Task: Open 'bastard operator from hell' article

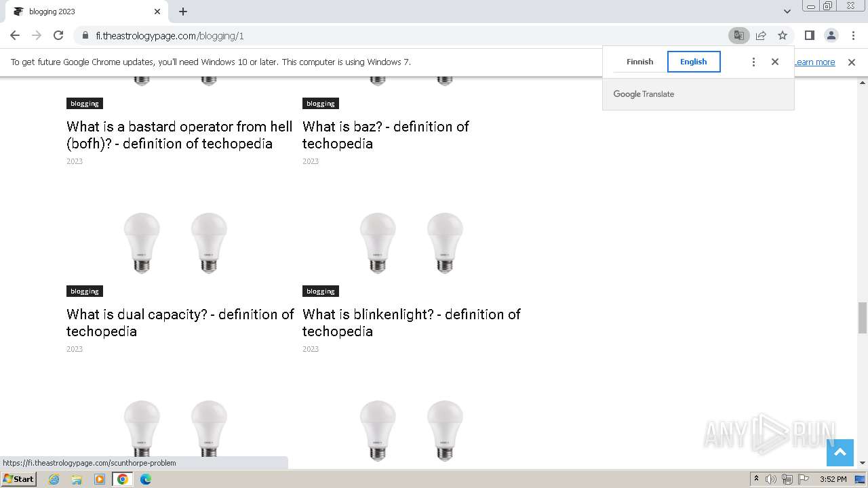Action: pos(180,135)
